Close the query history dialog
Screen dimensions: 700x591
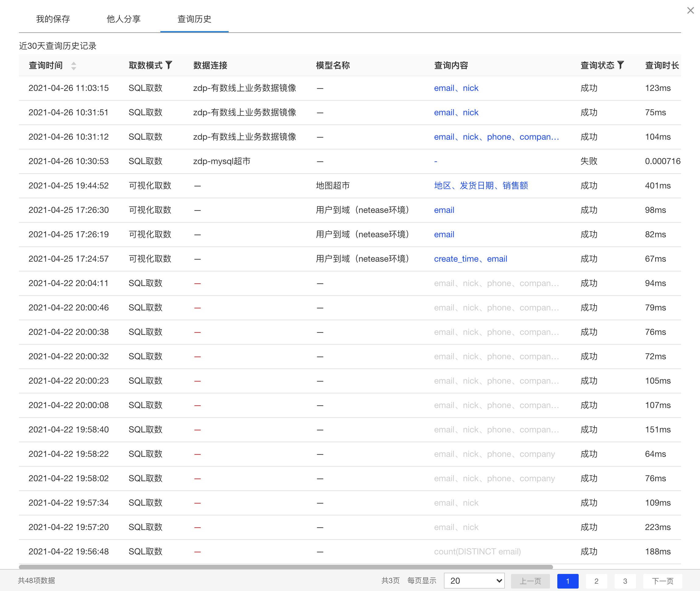pos(690,10)
